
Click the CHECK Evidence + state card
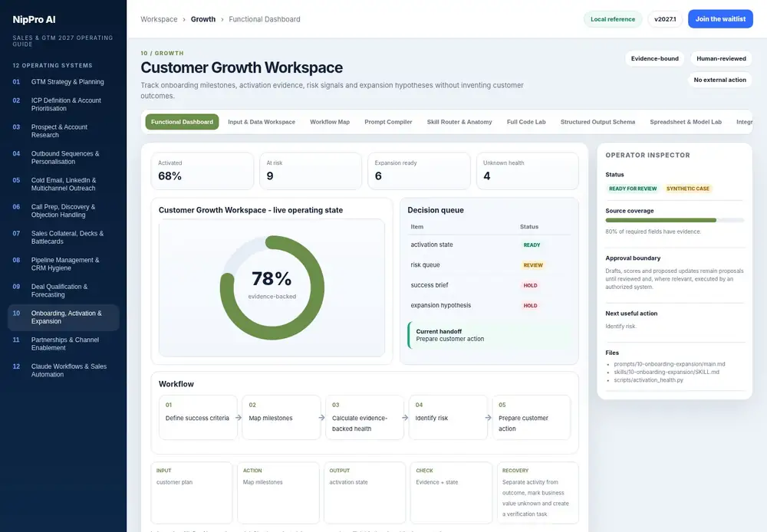pyautogui.click(x=451, y=493)
